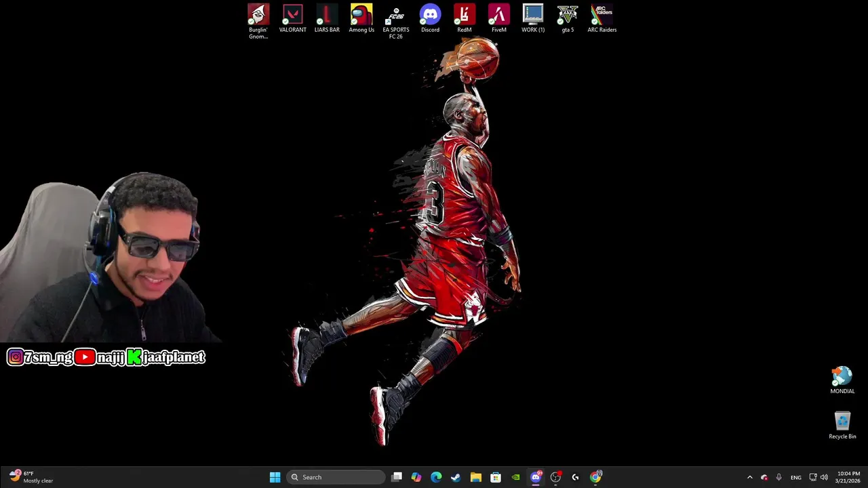Select the WORK (1) desktop icon
This screenshot has height=488, width=868.
[533, 19]
